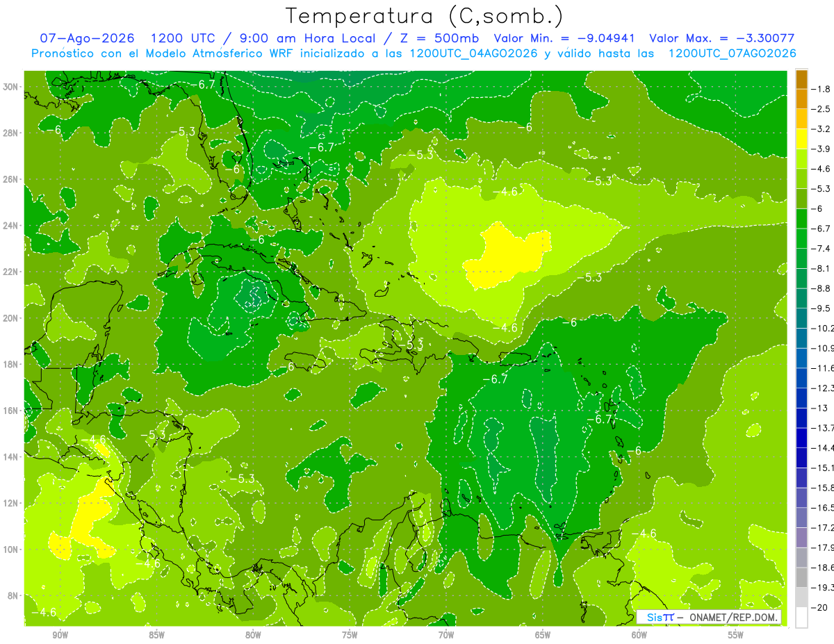Select color bar swatch between -9.5 and -10.2
This screenshot has height=644, width=834.
click(801, 318)
